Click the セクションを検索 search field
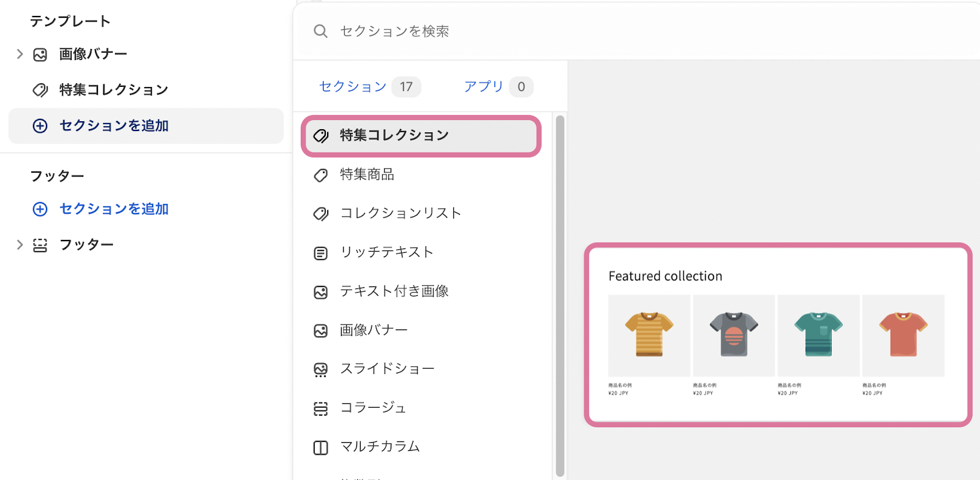The image size is (980, 480). [x=637, y=31]
